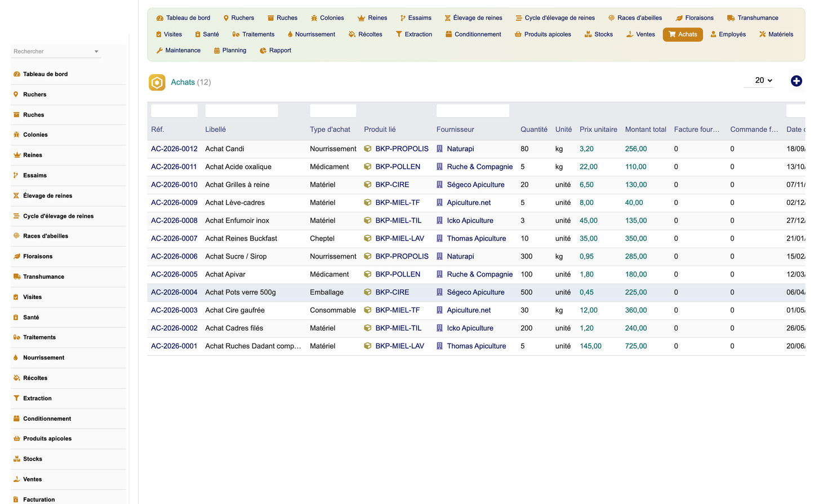Open purchase reference AC-2026-0012

click(174, 149)
